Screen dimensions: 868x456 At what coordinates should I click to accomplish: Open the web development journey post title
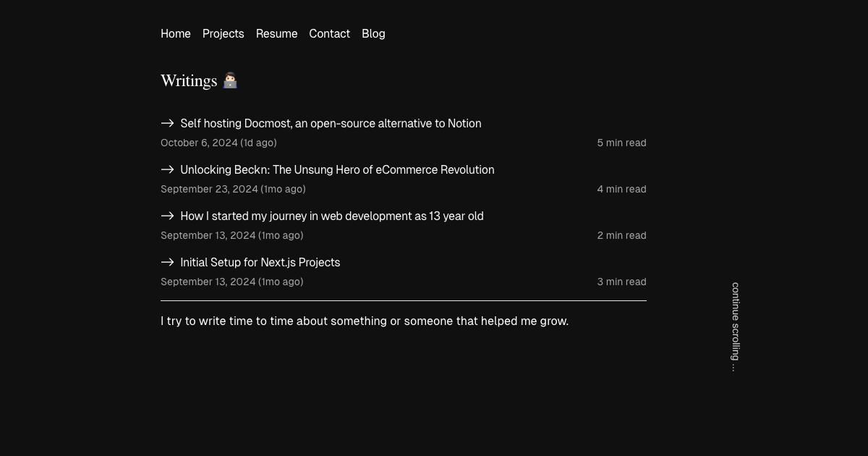point(331,216)
